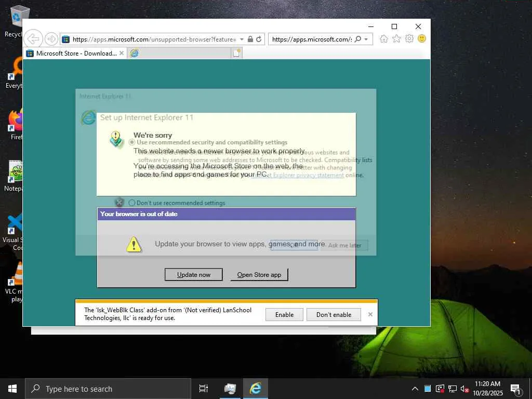Click the Open Store app button

(x=259, y=275)
